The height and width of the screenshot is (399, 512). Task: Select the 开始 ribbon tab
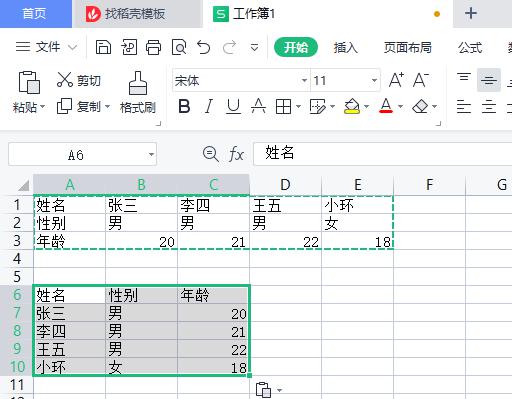click(296, 47)
